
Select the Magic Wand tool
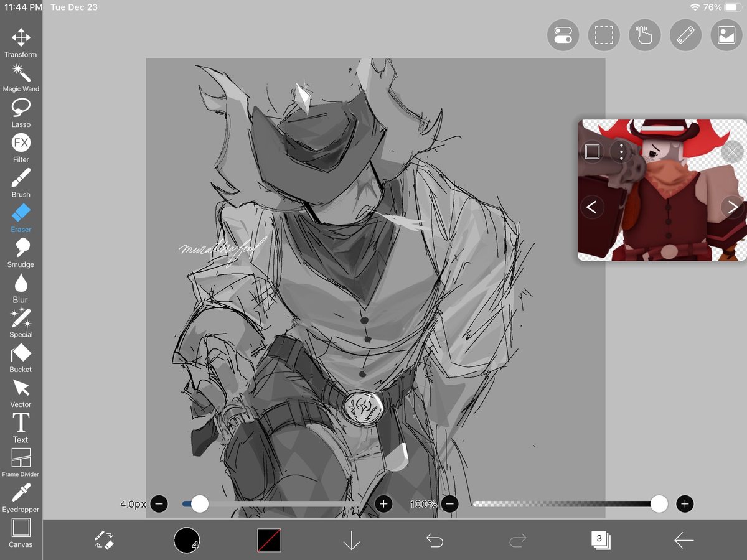(x=21, y=78)
